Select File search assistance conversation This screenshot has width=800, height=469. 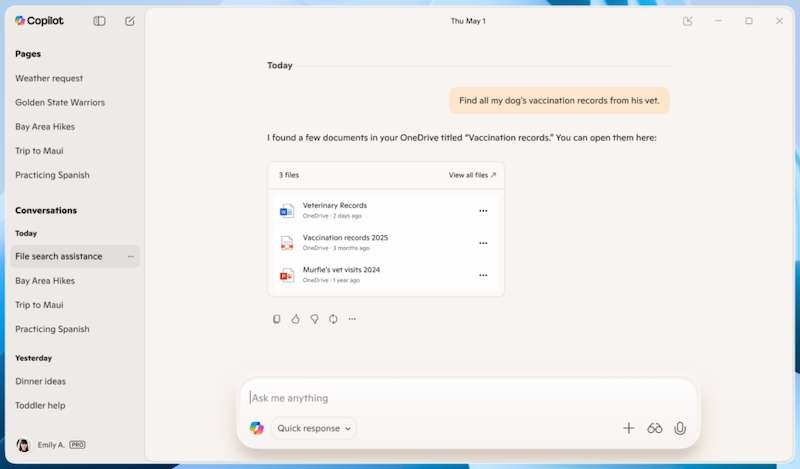coord(75,257)
